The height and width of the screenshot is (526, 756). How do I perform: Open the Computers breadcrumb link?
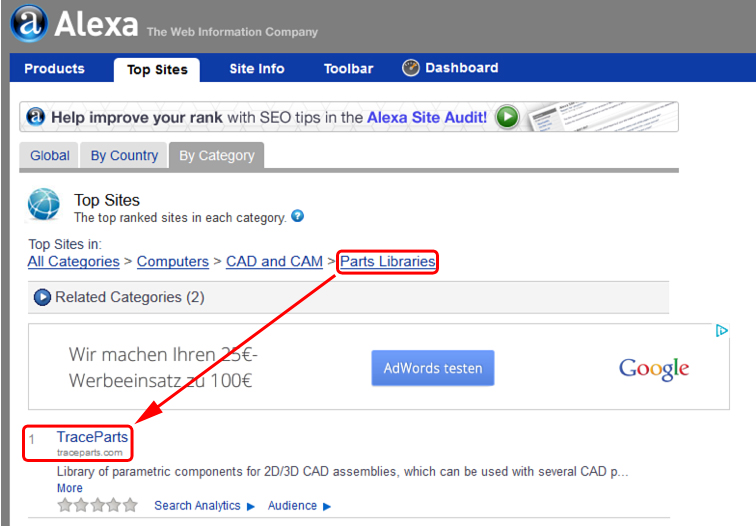click(x=173, y=261)
